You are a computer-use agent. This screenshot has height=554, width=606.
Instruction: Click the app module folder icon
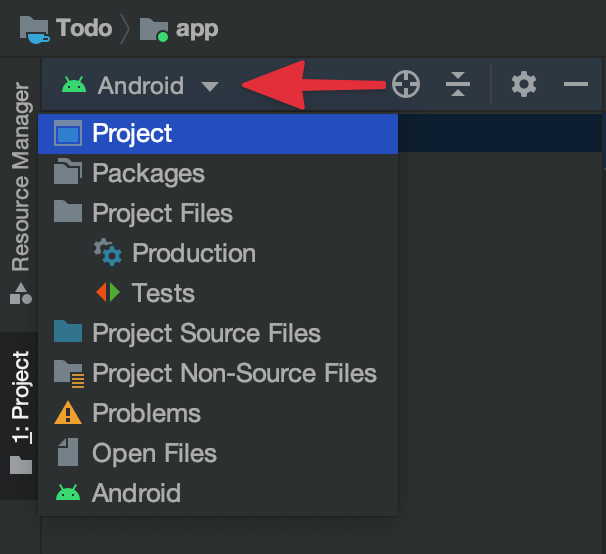tap(154, 30)
